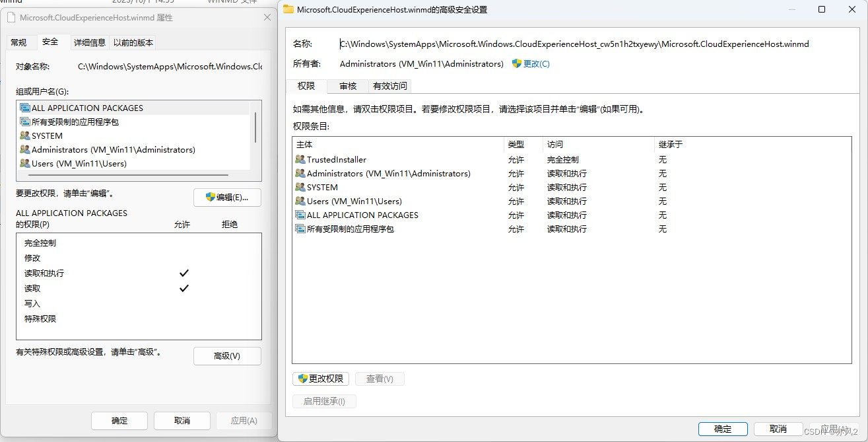Image resolution: width=868 pixels, height=442 pixels.
Task: Select 所有受限制的应用程序包 in the group list
Action: coord(134,122)
